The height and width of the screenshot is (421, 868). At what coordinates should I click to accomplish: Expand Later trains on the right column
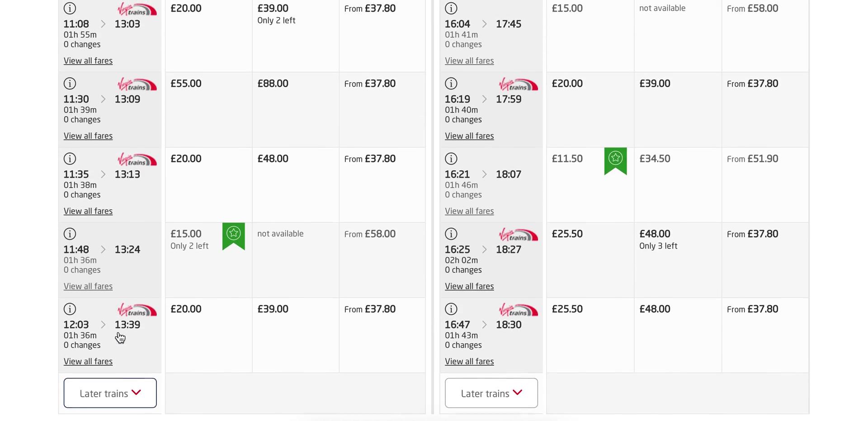tap(491, 393)
